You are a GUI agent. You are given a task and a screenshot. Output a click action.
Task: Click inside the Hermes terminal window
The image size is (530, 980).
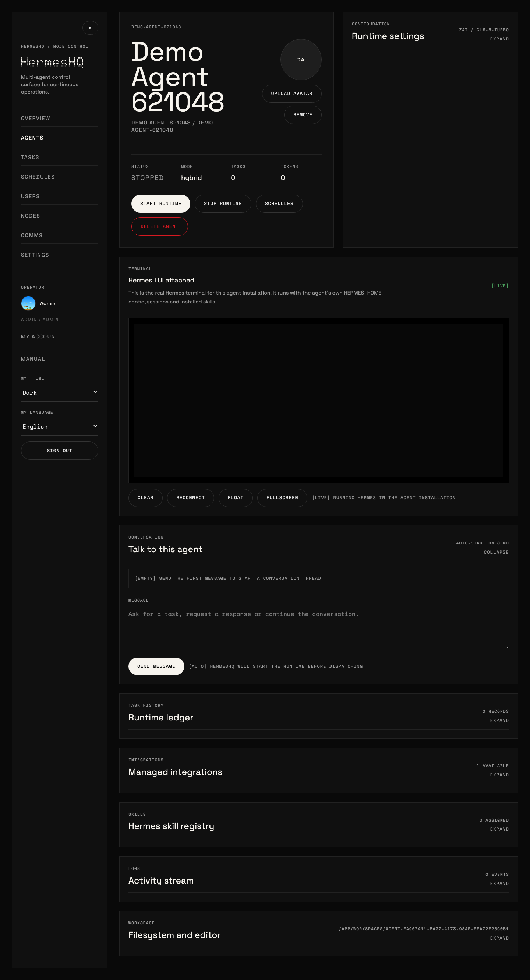[x=318, y=400]
